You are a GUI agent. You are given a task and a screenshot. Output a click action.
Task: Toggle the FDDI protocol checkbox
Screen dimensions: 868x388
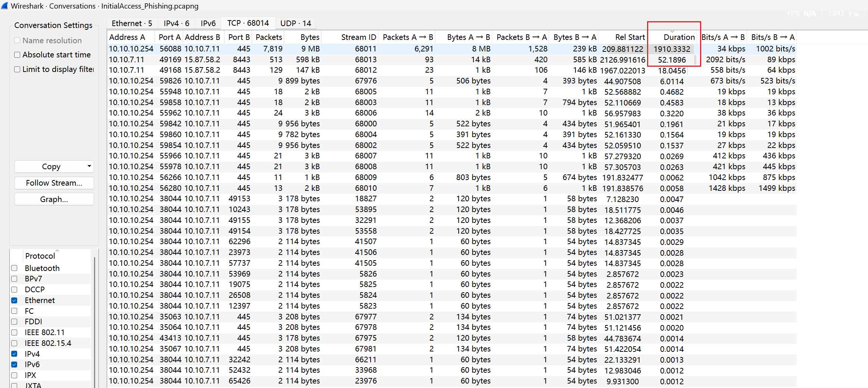tap(14, 322)
